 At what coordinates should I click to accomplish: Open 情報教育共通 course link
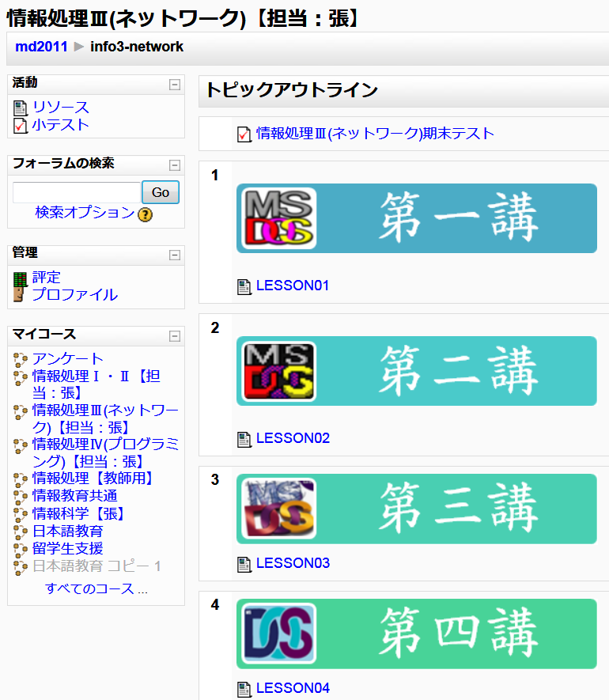click(74, 496)
